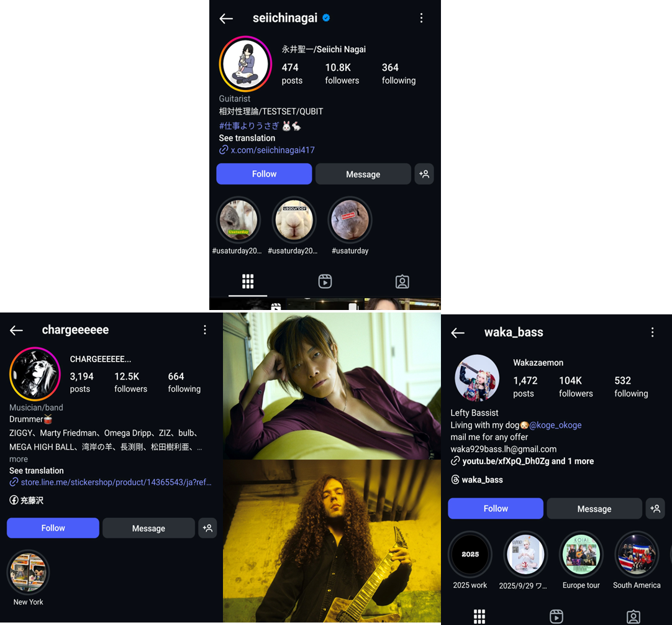
Task: Open three-dot menu on waka_bass profile
Action: coord(652,332)
